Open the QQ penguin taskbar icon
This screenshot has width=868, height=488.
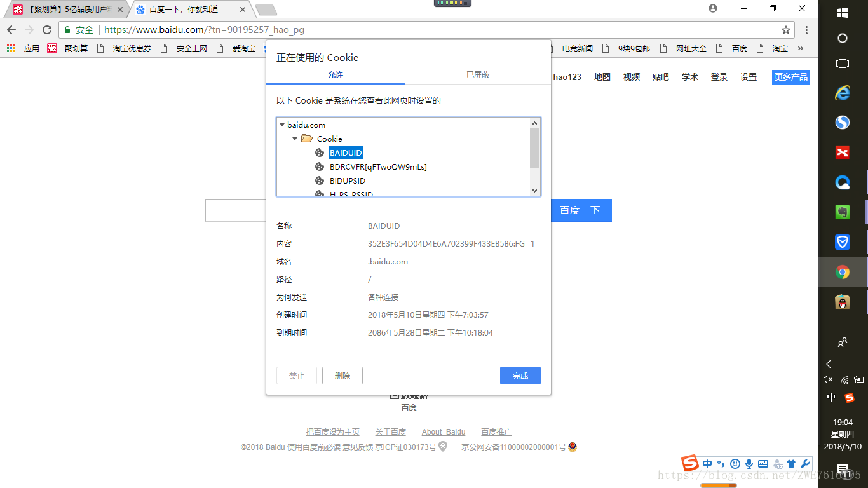(843, 302)
